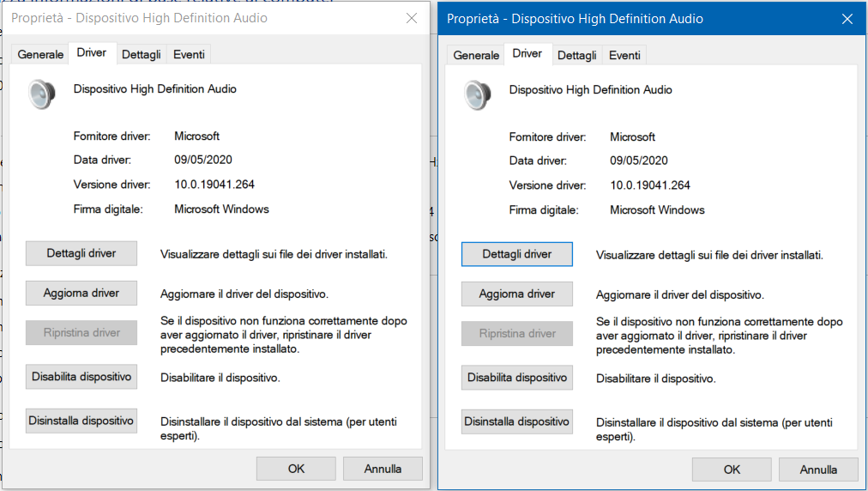Screen dimensions: 868x491
Task: Open Generale tab in right window
Action: point(476,56)
